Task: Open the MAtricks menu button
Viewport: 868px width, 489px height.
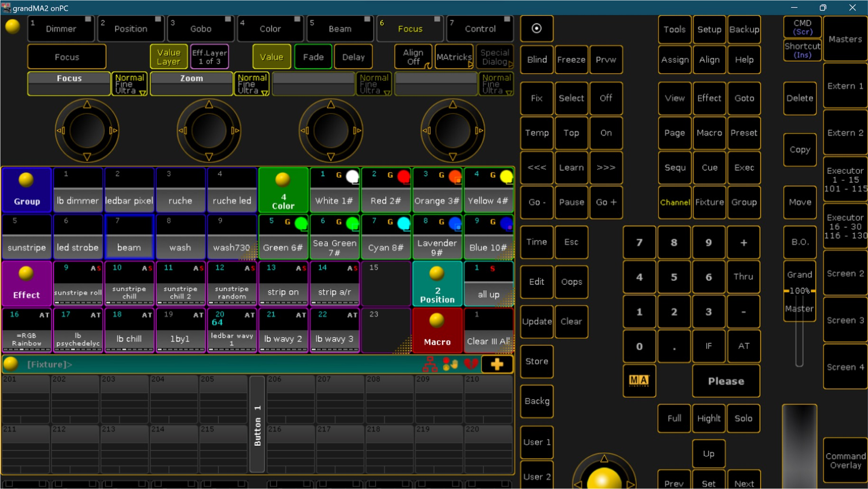Action: (x=454, y=57)
